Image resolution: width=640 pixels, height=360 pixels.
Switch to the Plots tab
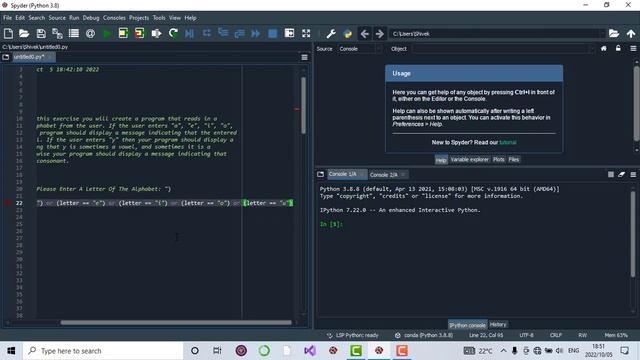click(x=498, y=160)
